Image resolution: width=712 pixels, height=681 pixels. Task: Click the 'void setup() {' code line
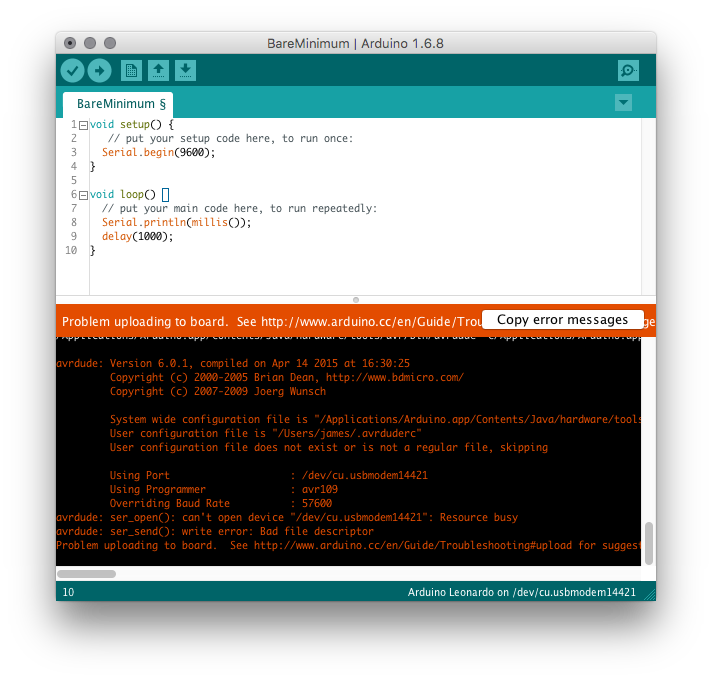(132, 125)
